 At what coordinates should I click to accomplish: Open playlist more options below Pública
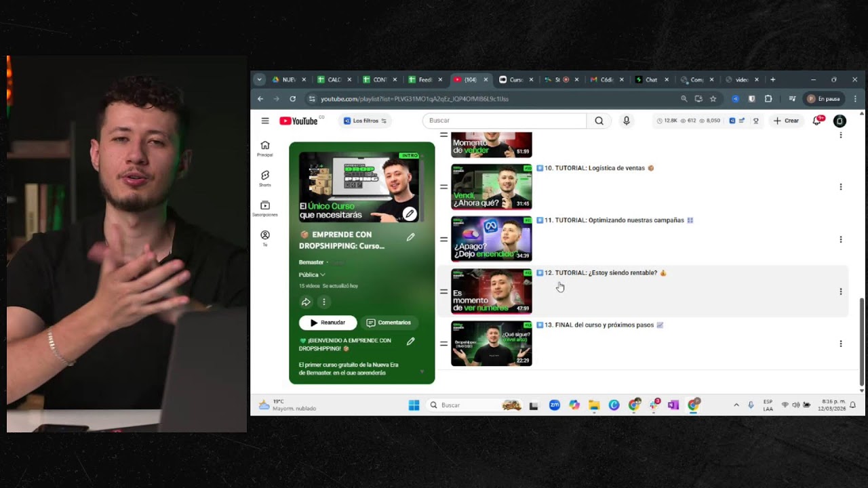click(x=324, y=302)
